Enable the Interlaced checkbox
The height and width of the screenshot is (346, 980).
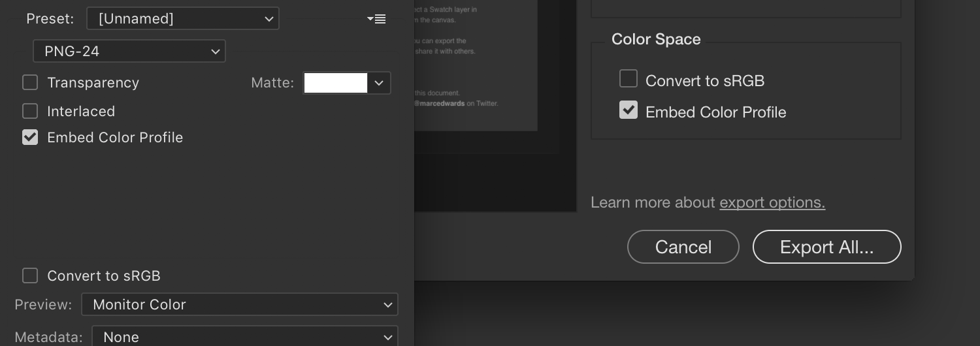30,111
